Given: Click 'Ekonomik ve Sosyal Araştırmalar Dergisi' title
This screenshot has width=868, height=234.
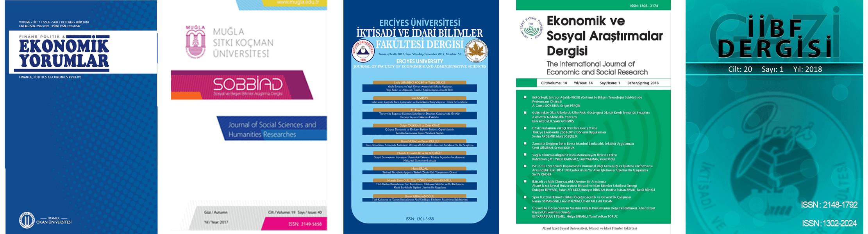Looking at the screenshot, I should (x=604, y=36).
